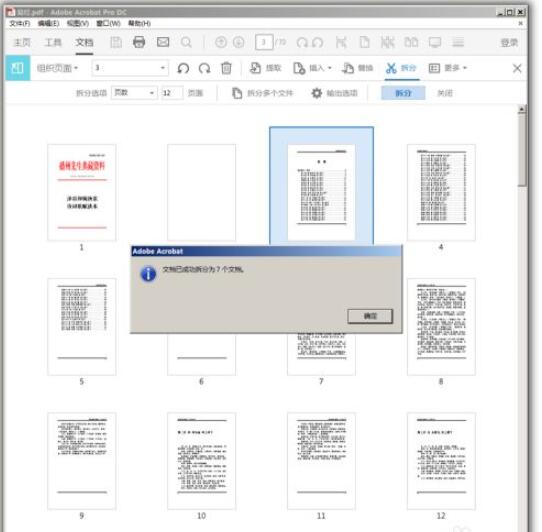Click the blue info icon in dialog
The image size is (542, 532).
pyautogui.click(x=148, y=274)
